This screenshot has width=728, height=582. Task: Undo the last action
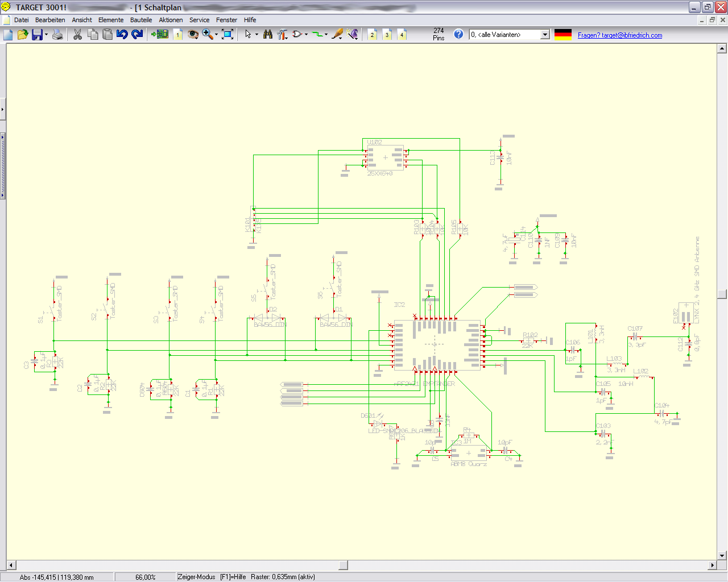coord(122,35)
